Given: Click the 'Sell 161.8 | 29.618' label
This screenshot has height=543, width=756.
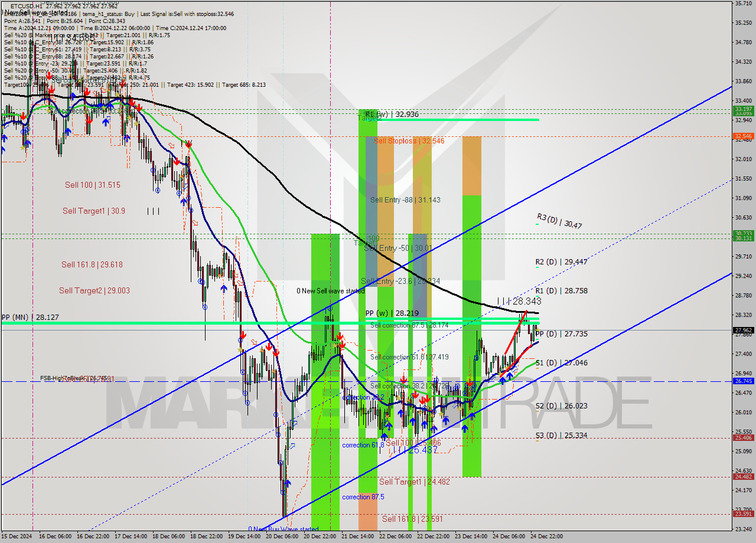Looking at the screenshot, I should click(92, 265).
